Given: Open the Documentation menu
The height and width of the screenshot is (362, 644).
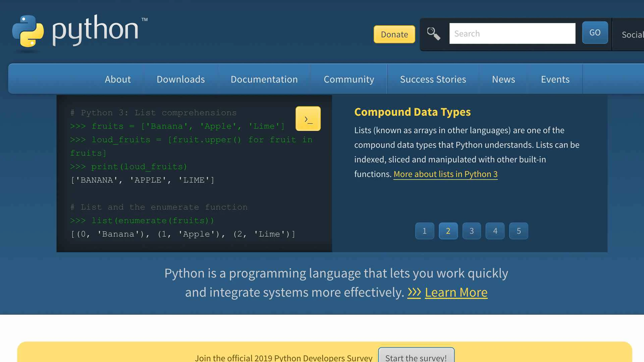Looking at the screenshot, I should pos(264,79).
